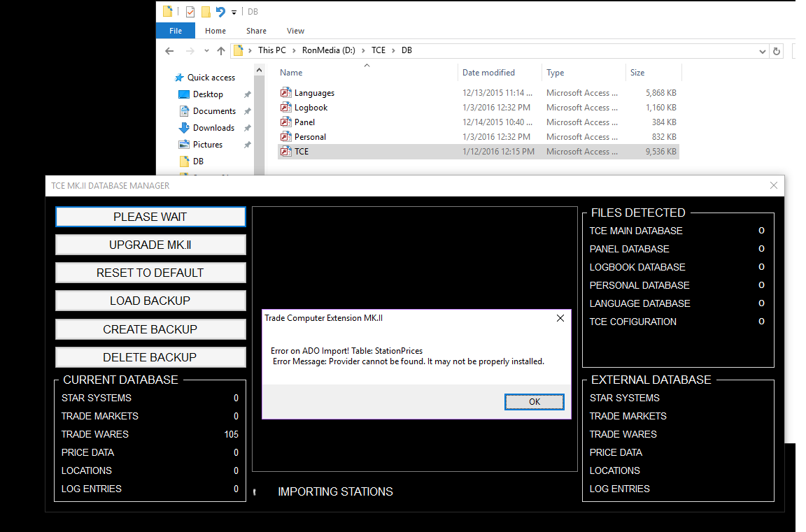Click the 5,868 KB size of Languages
Viewport: 806px width, 532px height.
pos(661,93)
